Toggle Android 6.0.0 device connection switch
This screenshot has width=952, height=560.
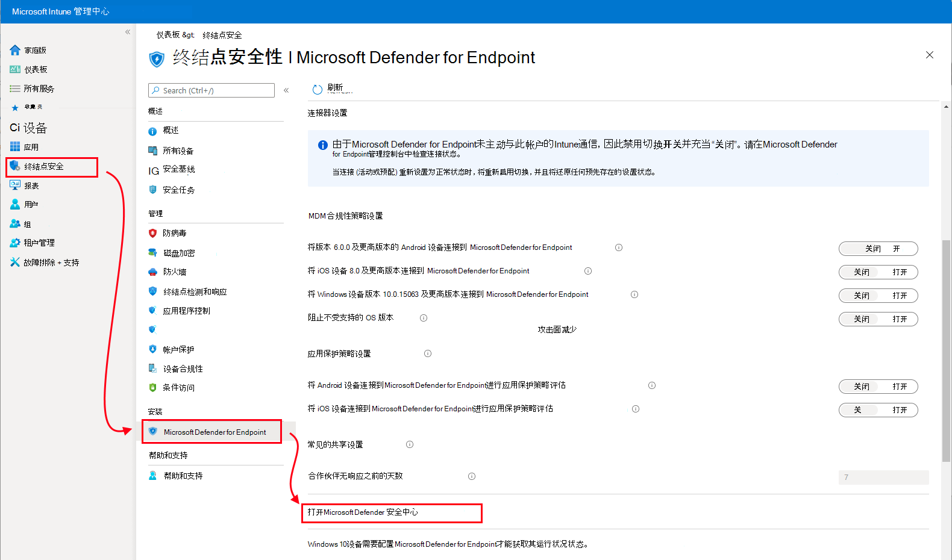(878, 249)
